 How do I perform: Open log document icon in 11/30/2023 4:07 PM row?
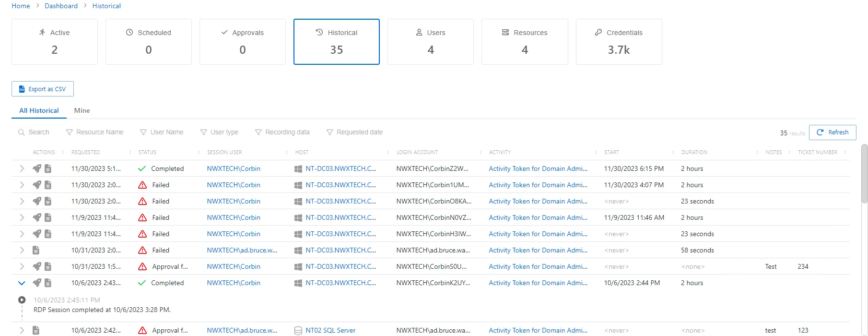pos(48,185)
